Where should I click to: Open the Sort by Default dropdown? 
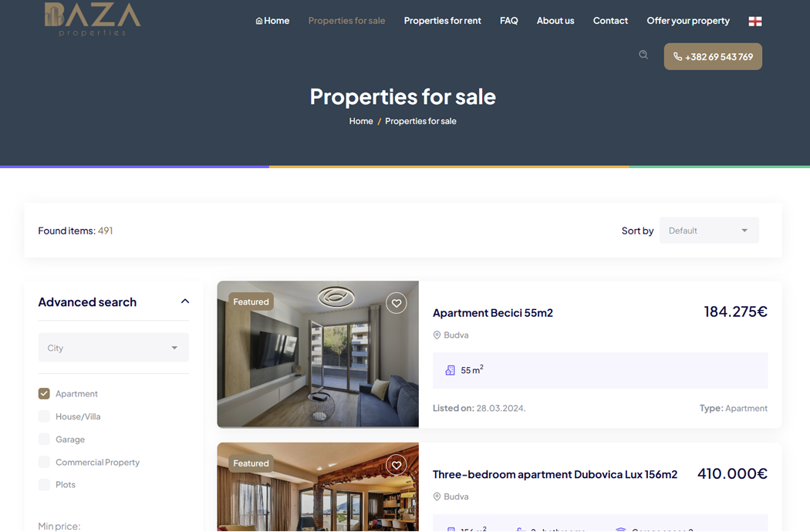709,231
